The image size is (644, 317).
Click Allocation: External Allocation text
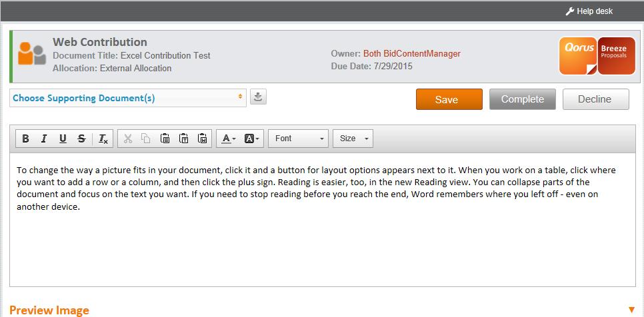[x=112, y=68]
